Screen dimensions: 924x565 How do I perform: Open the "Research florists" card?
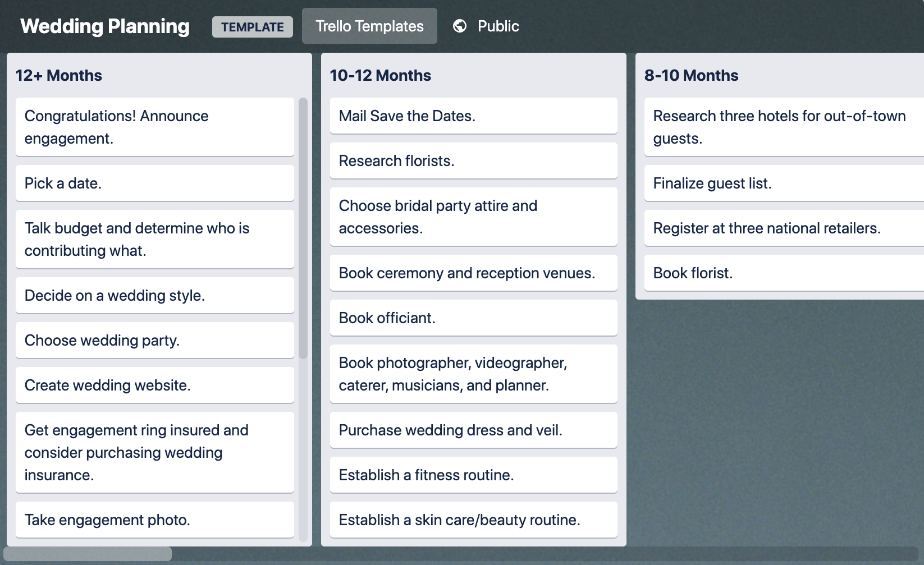pos(473,160)
